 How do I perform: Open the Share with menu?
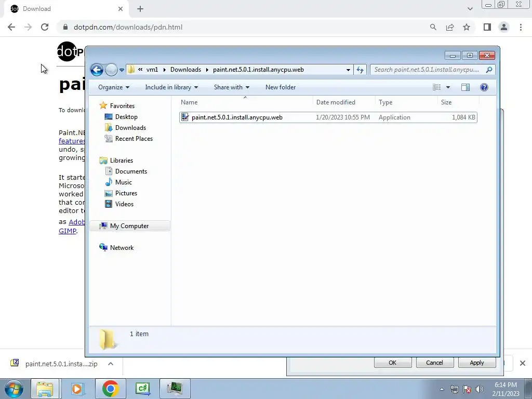coord(232,87)
